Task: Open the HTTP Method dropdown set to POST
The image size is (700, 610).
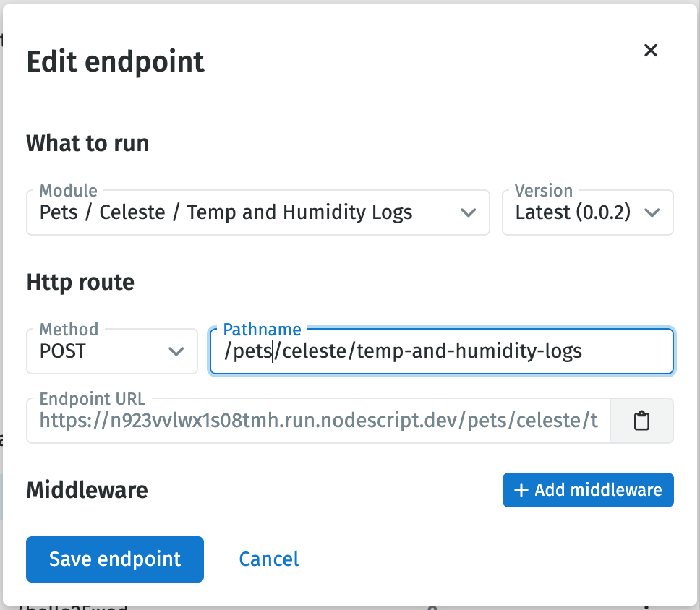Action: point(112,352)
